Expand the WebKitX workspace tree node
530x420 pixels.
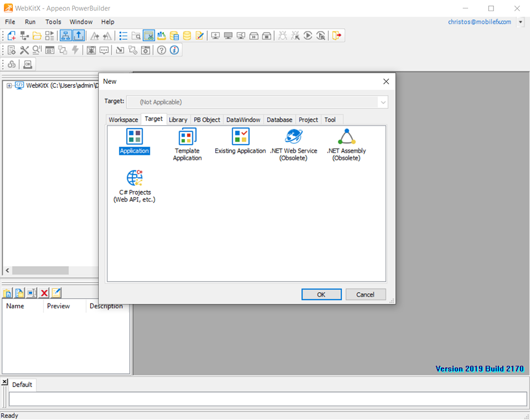(9, 85)
